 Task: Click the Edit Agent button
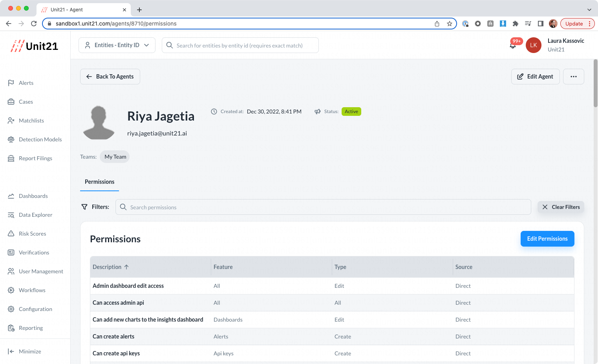(535, 77)
